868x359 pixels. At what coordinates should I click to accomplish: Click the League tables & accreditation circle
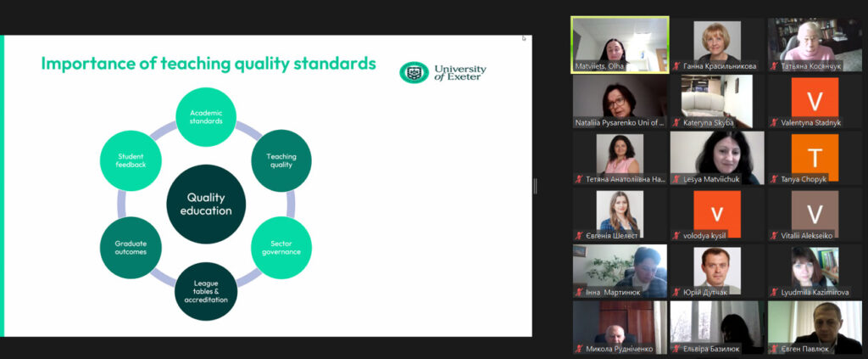[x=206, y=292]
